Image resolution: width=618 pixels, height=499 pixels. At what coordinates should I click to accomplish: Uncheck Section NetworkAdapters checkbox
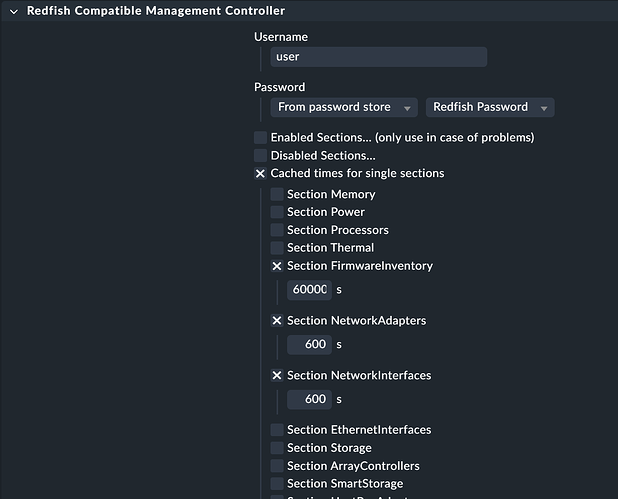pos(277,321)
